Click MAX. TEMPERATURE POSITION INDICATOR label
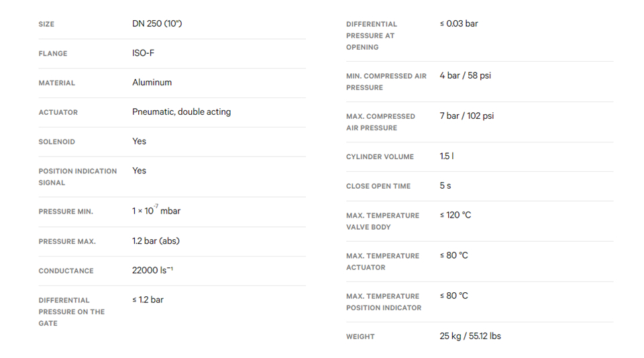The width and height of the screenshot is (644, 358). [x=384, y=302]
